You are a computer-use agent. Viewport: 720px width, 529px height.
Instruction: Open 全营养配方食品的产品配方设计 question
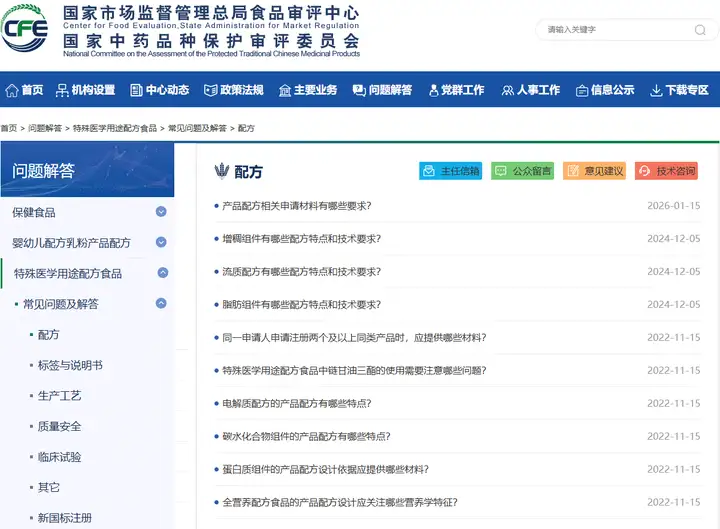340,502
